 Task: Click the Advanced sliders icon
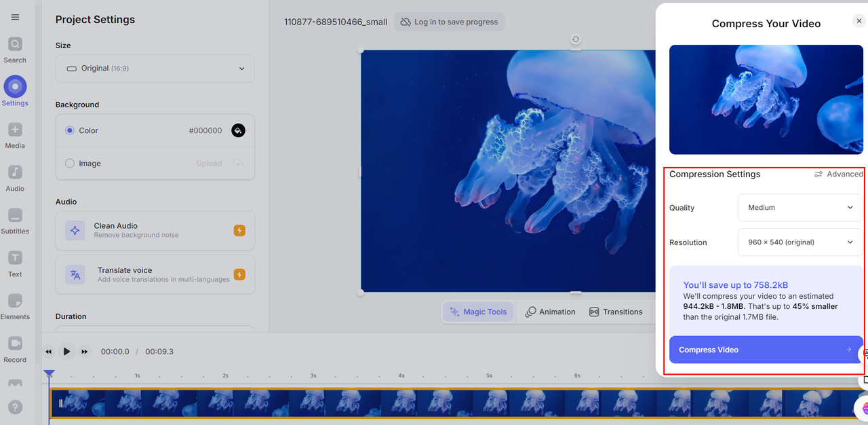pos(818,174)
